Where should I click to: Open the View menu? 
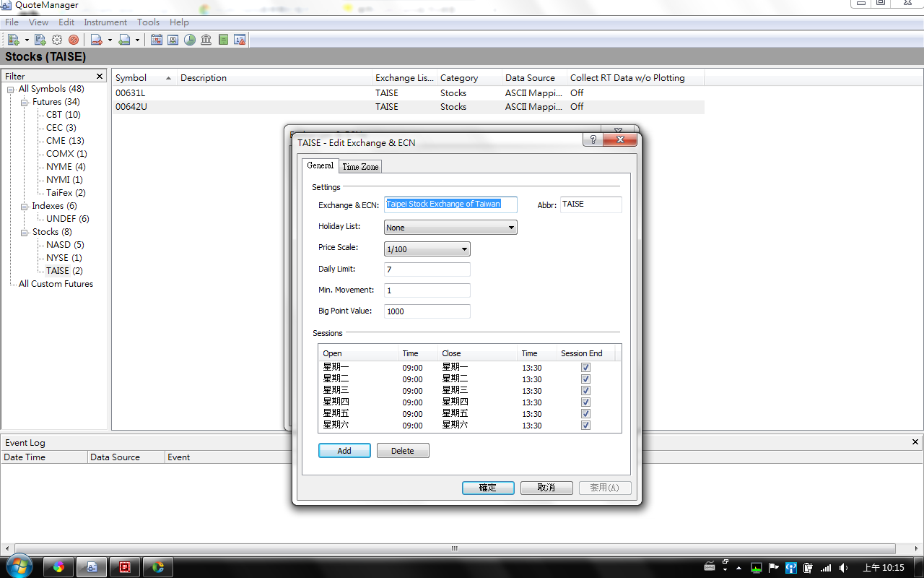coord(39,22)
